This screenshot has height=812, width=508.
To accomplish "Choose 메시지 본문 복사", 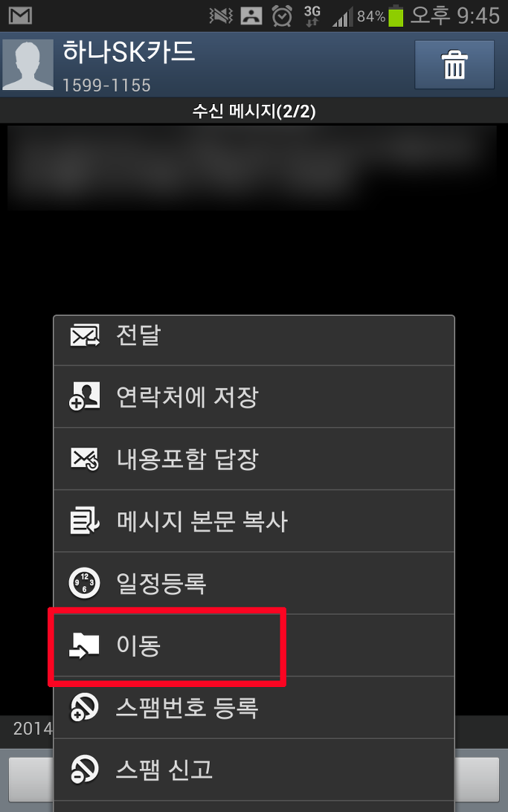I will [x=254, y=521].
